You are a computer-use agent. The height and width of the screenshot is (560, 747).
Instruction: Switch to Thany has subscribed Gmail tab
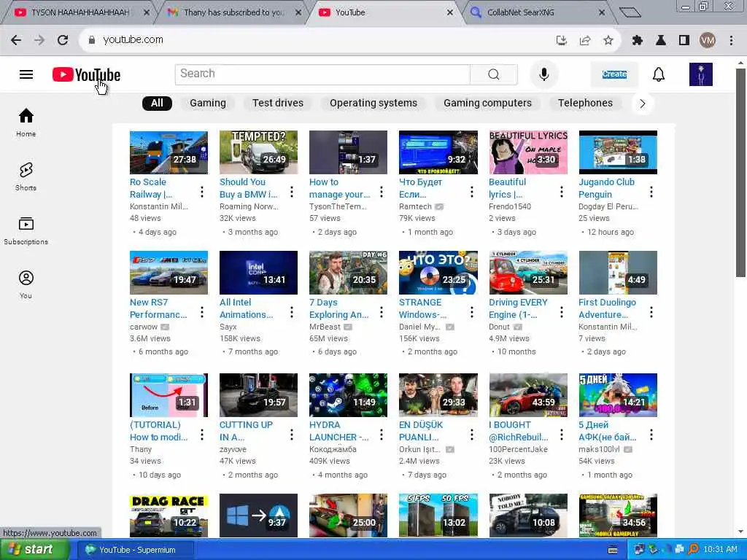(x=233, y=12)
